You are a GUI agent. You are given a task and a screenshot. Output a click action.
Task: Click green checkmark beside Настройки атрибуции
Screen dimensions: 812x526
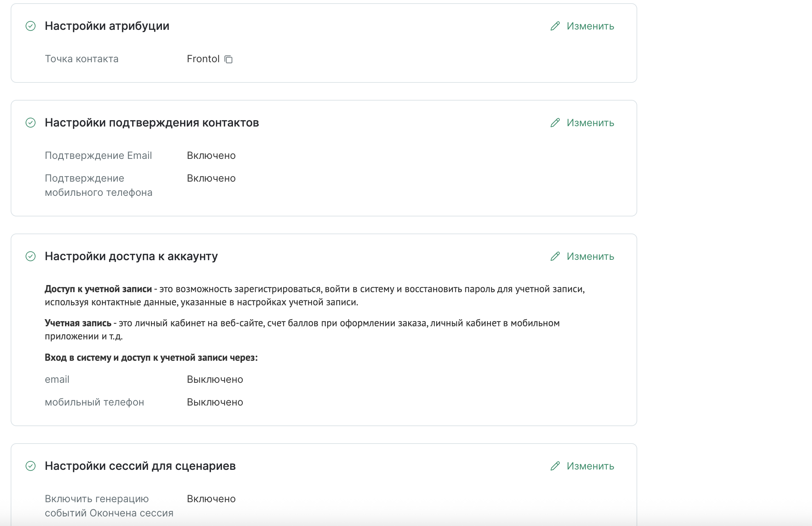click(31, 26)
